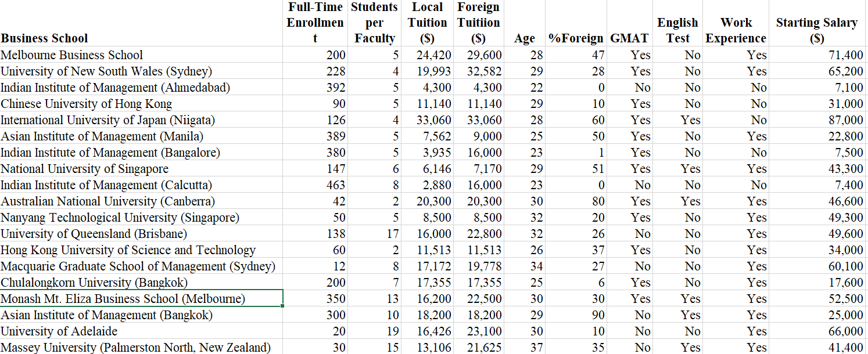The height and width of the screenshot is (354, 868).
Task: Select International University of Japan (Niigata)
Action: (x=142, y=120)
